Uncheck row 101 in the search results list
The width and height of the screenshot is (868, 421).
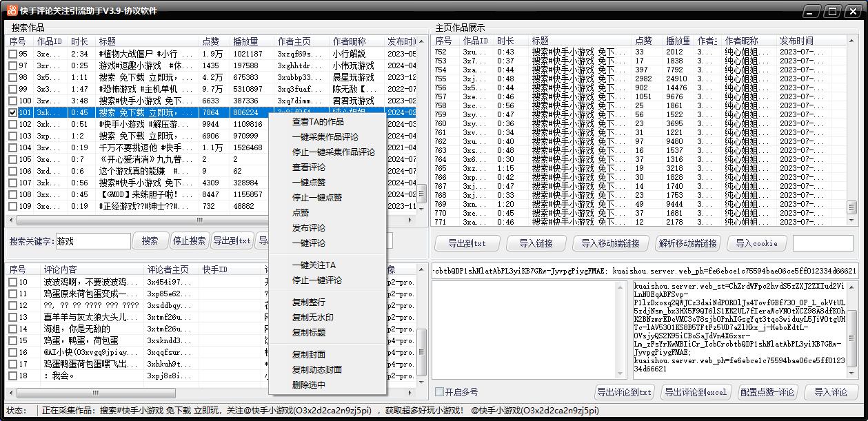(14, 112)
